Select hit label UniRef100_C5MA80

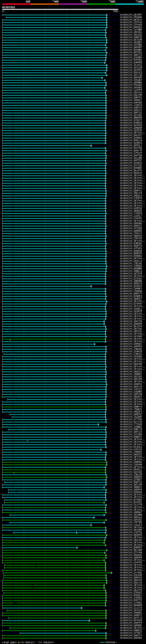(x=131, y=452)
